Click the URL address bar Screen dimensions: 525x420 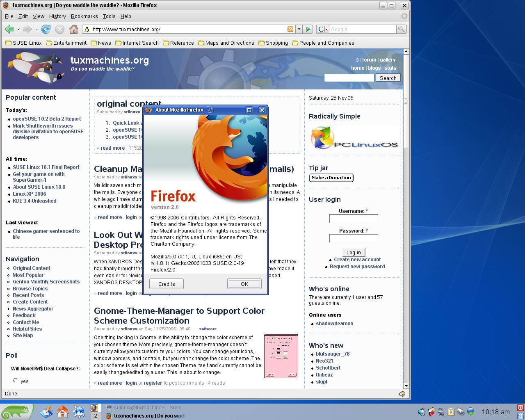point(189,29)
